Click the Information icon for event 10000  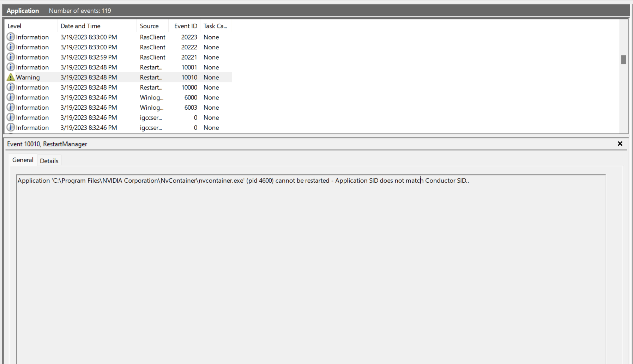(x=11, y=87)
